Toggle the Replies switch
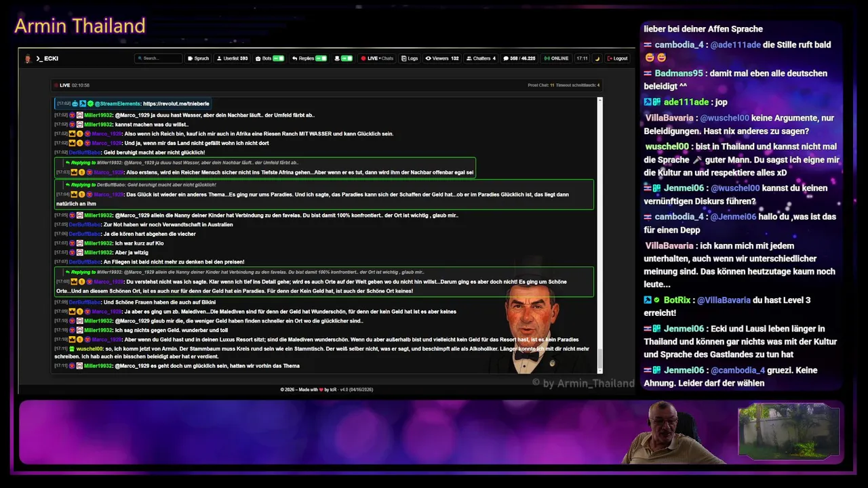Image resolution: width=868 pixels, height=488 pixels. [x=321, y=58]
